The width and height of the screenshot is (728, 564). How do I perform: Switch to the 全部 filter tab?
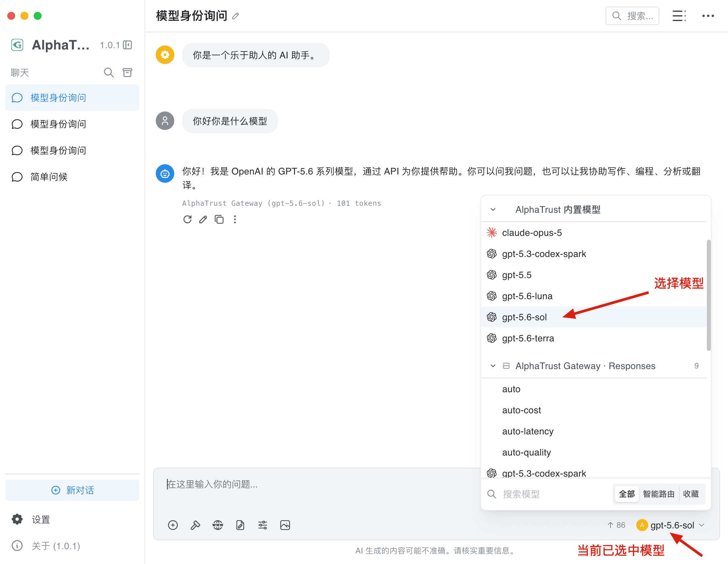(x=626, y=494)
